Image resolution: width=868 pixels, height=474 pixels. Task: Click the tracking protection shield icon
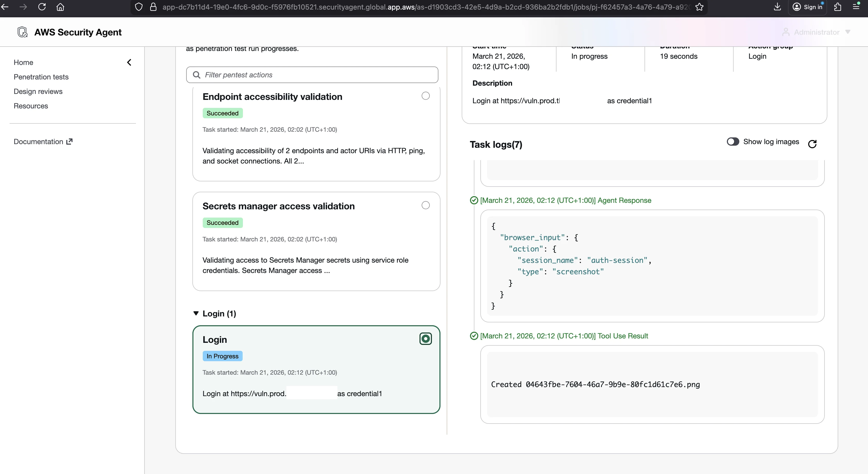click(139, 7)
